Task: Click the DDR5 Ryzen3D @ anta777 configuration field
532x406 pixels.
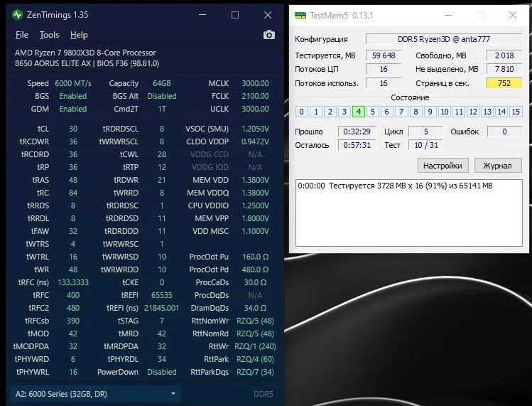Action: pos(444,39)
